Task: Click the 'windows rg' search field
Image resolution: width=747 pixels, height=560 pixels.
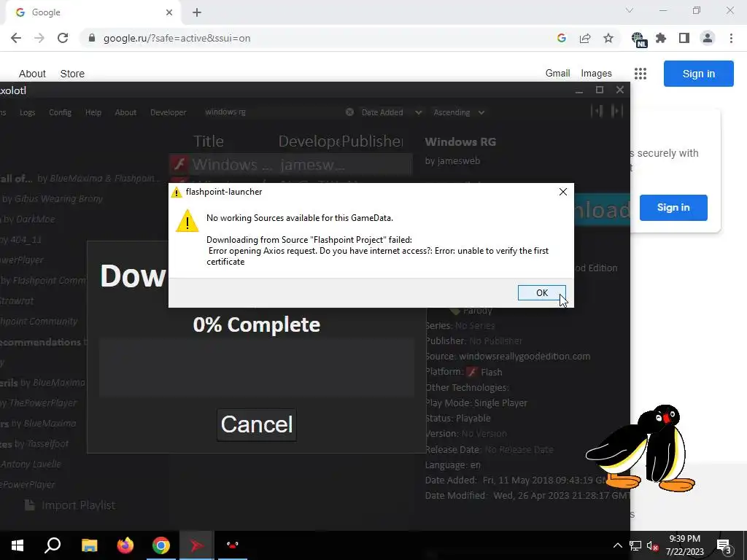Action: click(271, 112)
